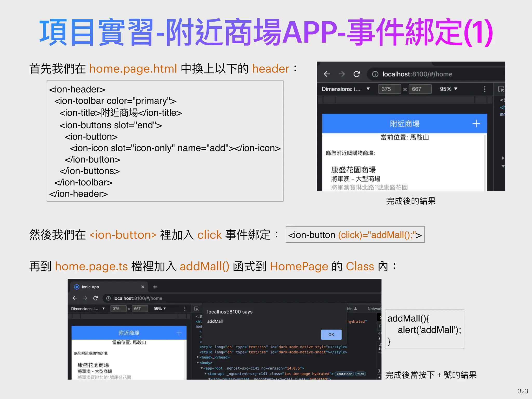Image resolution: width=532 pixels, height=399 pixels.
Task: Click the Ionic App favicon in the tab
Action: click(77, 287)
